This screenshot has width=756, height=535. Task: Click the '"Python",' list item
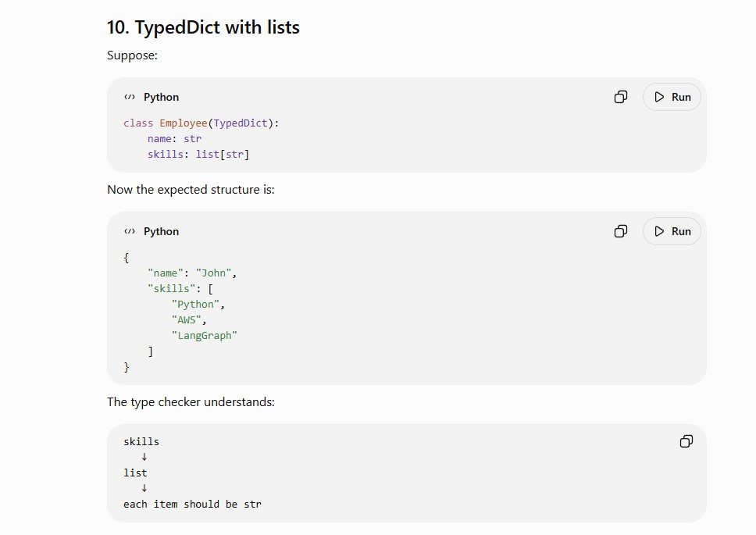click(198, 305)
